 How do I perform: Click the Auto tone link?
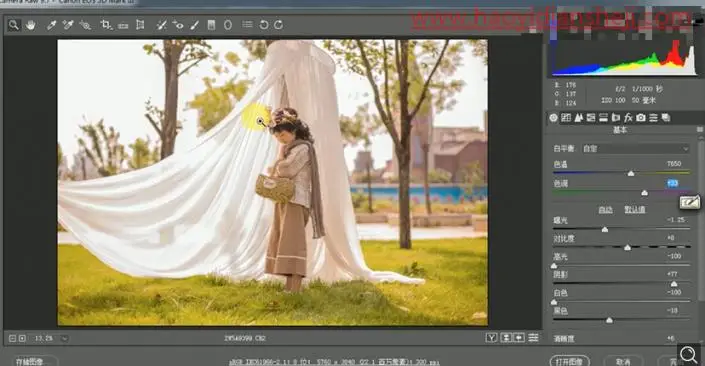click(x=605, y=210)
